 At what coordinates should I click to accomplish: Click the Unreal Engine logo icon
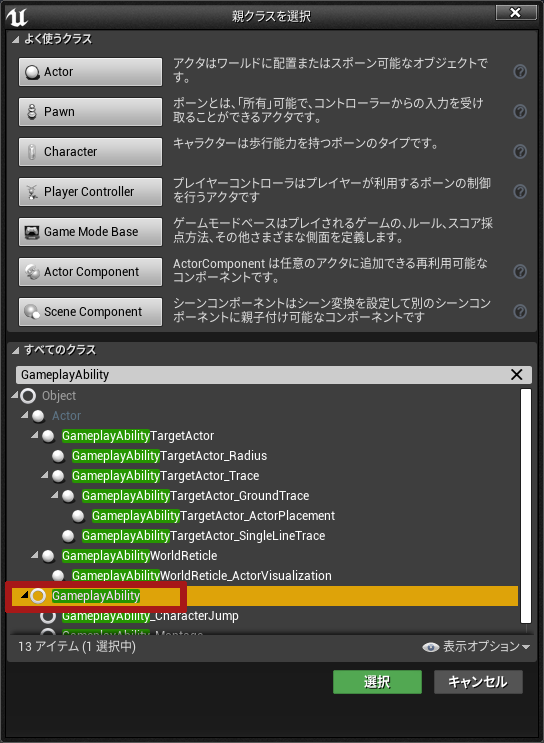click(17, 17)
